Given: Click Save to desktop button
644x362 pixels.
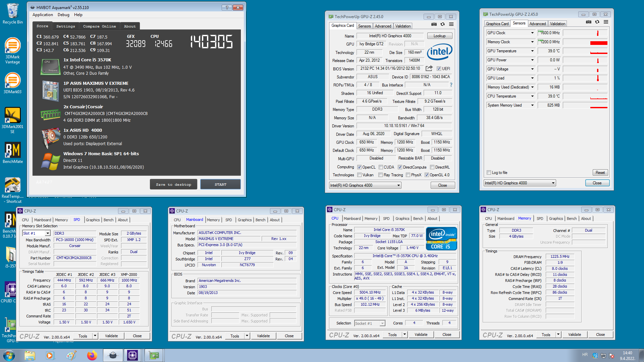Looking at the screenshot, I should tap(173, 184).
